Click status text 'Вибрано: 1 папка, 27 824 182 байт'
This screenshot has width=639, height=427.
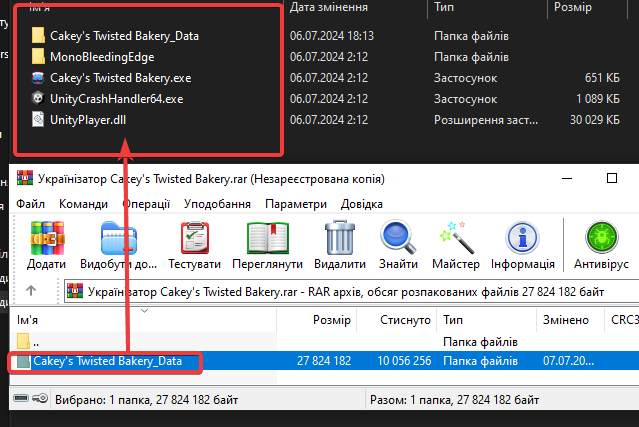146,400
